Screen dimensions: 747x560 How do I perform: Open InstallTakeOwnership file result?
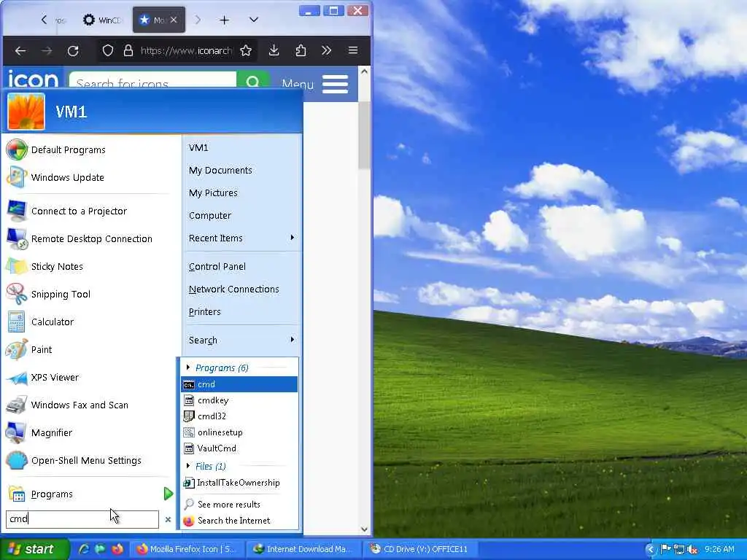click(239, 483)
